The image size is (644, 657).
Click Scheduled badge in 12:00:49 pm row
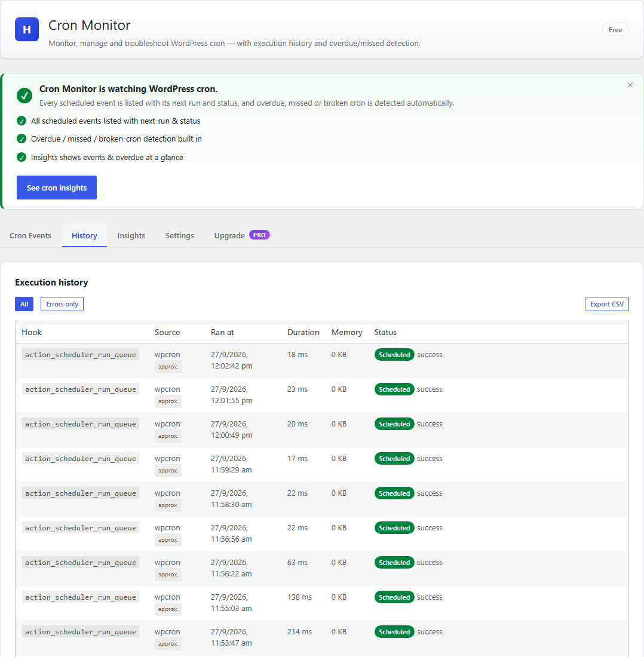click(394, 424)
